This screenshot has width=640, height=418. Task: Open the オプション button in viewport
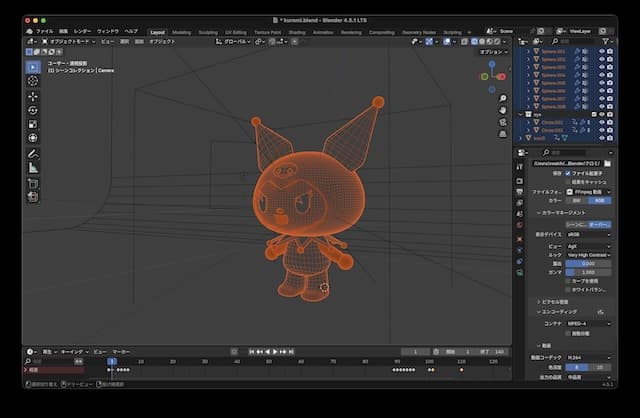[494, 52]
